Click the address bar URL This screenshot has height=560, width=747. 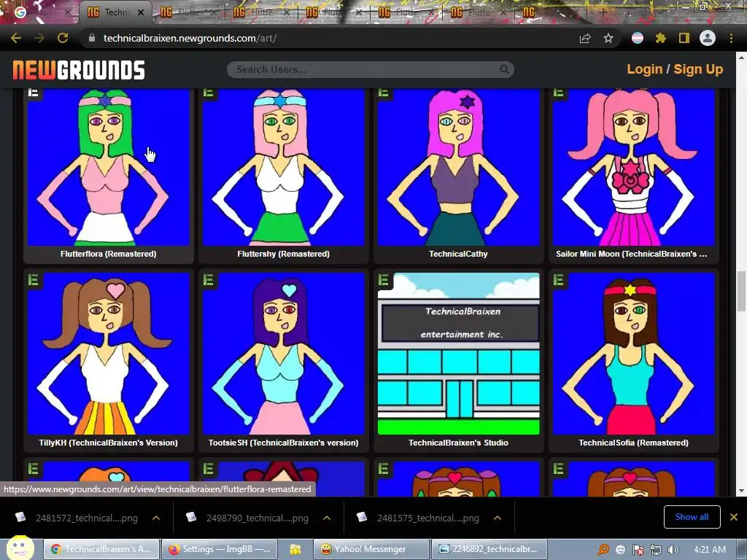coord(190,38)
